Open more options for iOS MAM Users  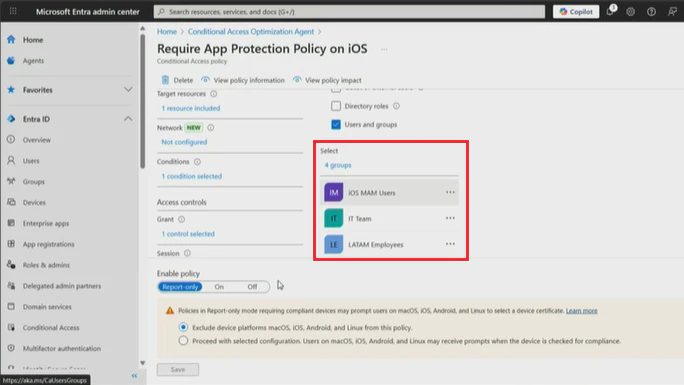(450, 192)
